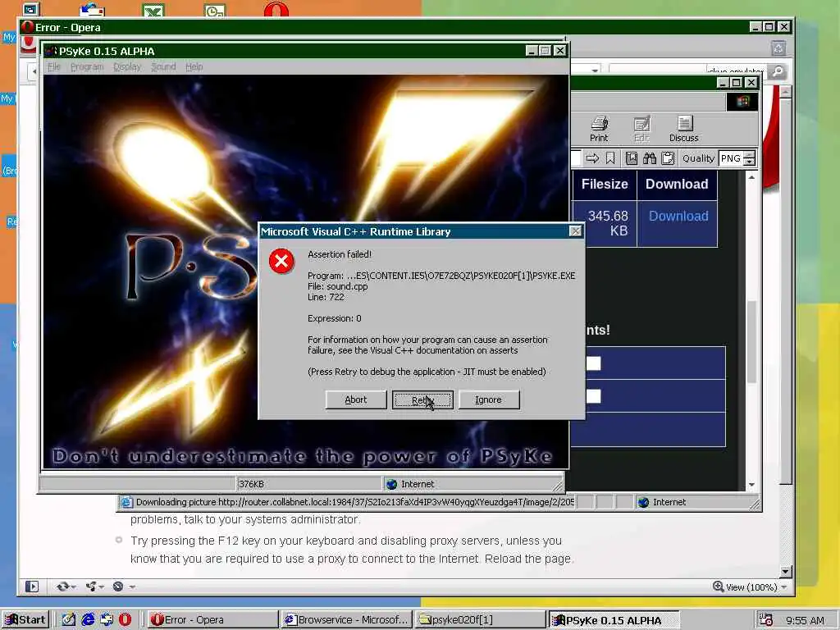Image resolution: width=840 pixels, height=630 pixels.
Task: Click the Abort button in the assertion dialog
Action: point(356,399)
